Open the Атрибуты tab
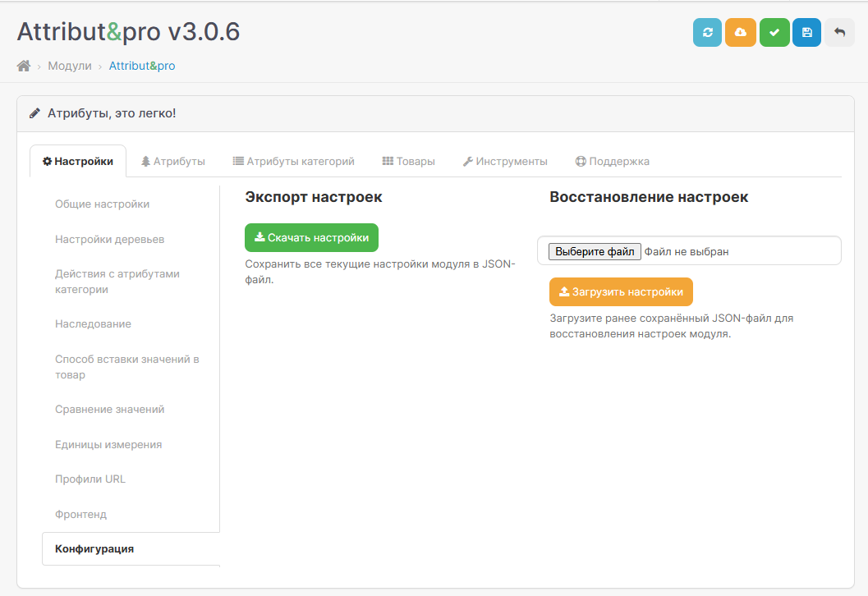Screen dimensions: 868x596 (x=172, y=162)
